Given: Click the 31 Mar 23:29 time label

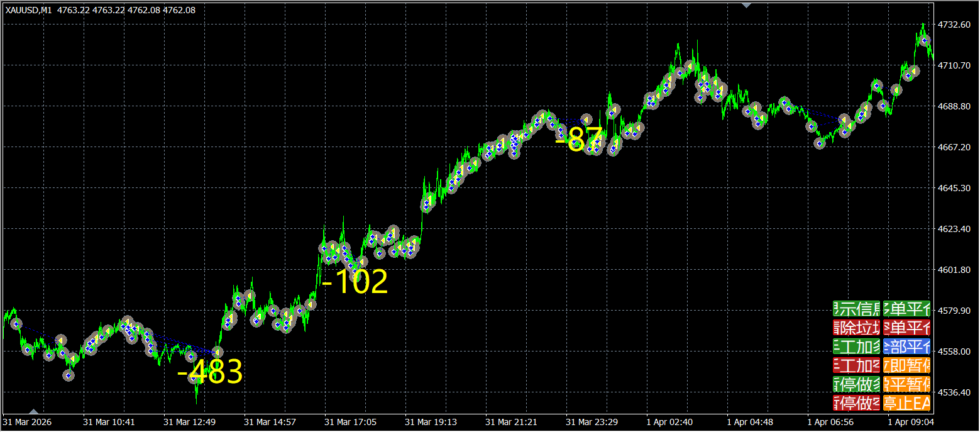Looking at the screenshot, I should [x=592, y=422].
